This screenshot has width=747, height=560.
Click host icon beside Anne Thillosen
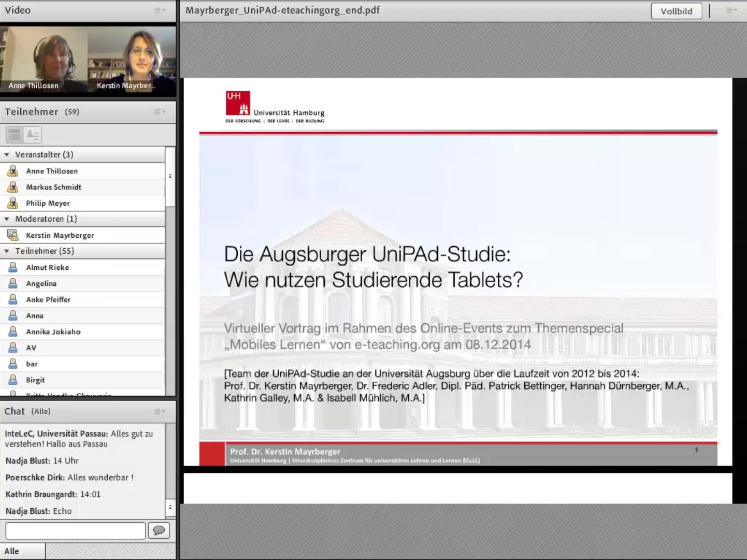(13, 171)
